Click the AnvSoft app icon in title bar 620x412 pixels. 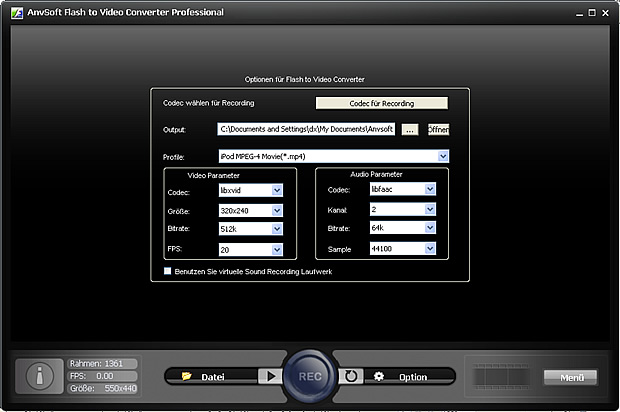pyautogui.click(x=17, y=13)
